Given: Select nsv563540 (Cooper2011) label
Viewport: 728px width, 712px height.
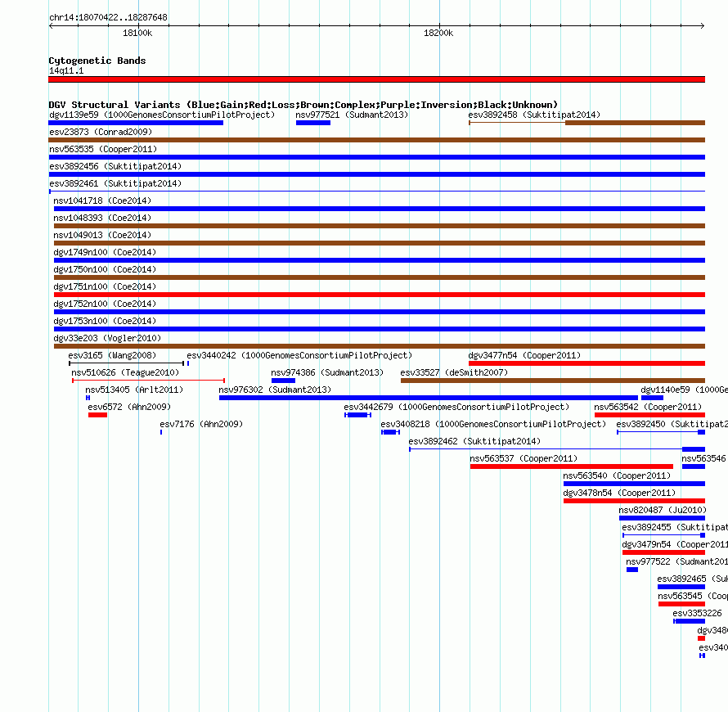Looking at the screenshot, I should pos(617,475).
